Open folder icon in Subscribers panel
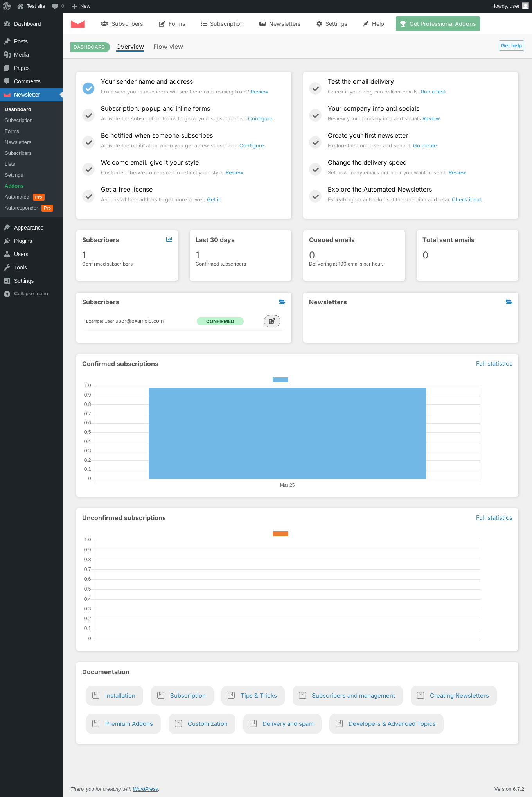Image resolution: width=532 pixels, height=797 pixels. click(282, 302)
